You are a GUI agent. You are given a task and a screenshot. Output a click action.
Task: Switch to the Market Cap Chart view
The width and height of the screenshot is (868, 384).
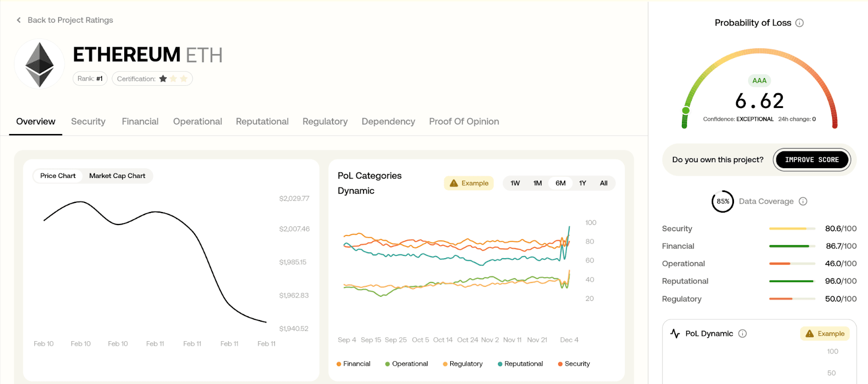pos(117,176)
